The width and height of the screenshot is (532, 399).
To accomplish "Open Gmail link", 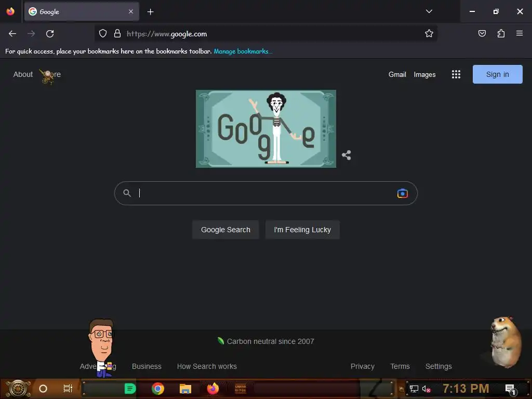I will tap(397, 74).
